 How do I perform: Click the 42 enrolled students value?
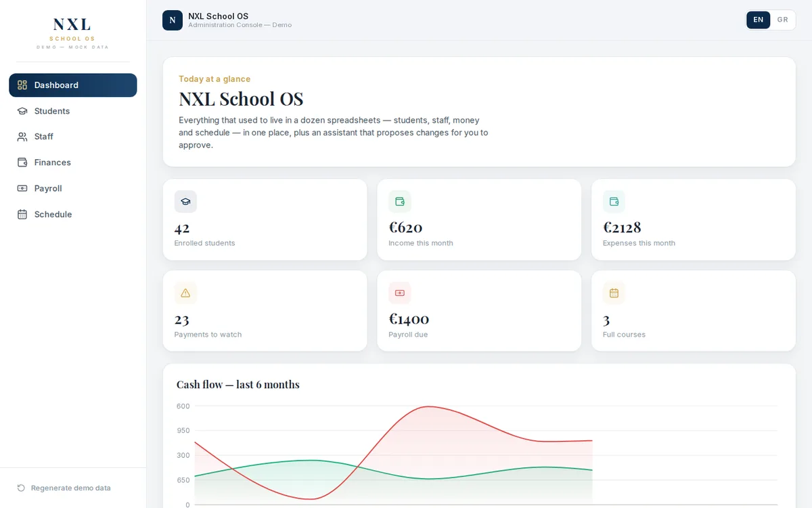tap(182, 228)
